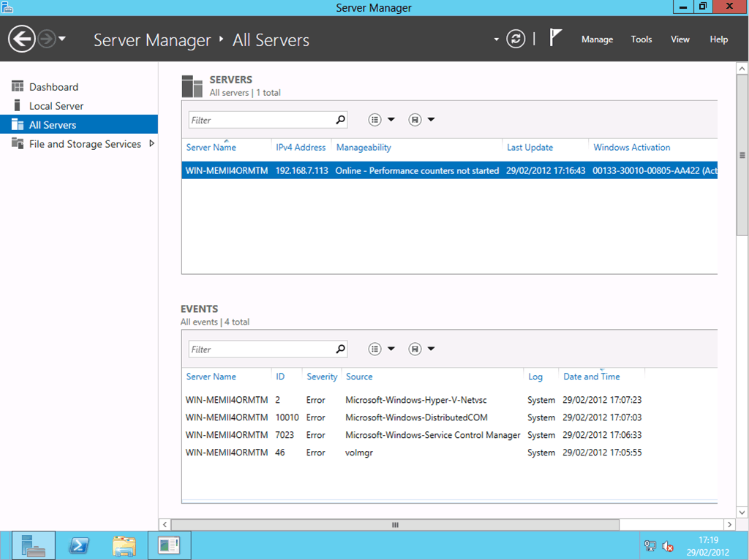Image resolution: width=749 pixels, height=560 pixels.
Task: Open the Tools menu
Action: click(641, 39)
